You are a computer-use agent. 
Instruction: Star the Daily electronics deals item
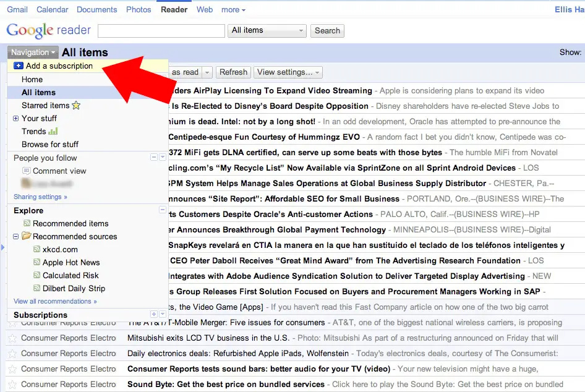[12, 354]
